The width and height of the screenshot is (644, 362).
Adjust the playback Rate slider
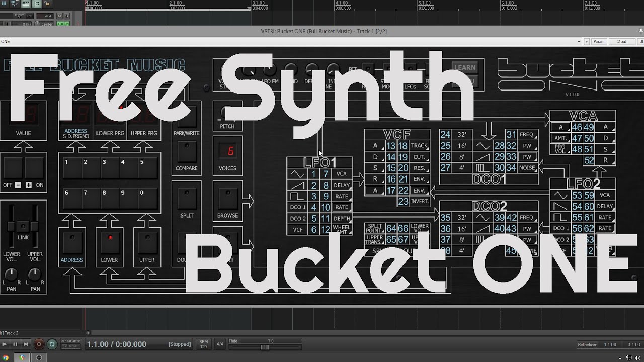click(265, 347)
